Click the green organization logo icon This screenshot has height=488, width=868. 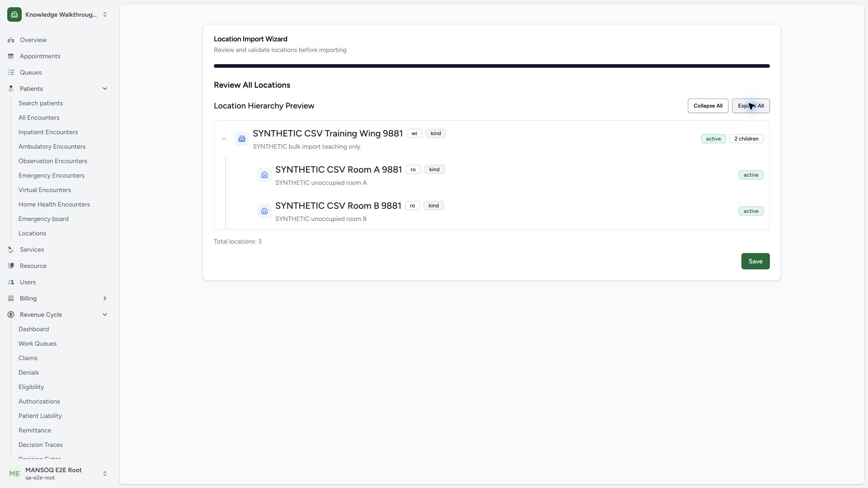pos(14,14)
